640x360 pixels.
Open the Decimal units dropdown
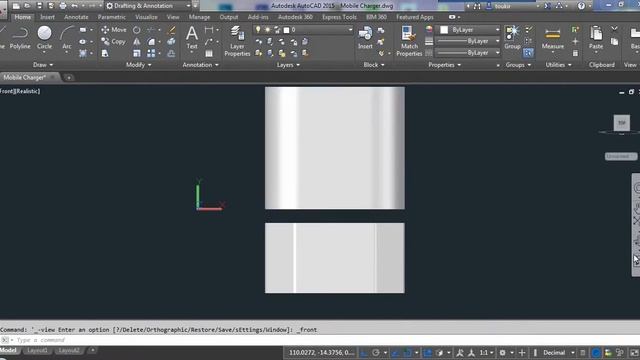[559, 353]
